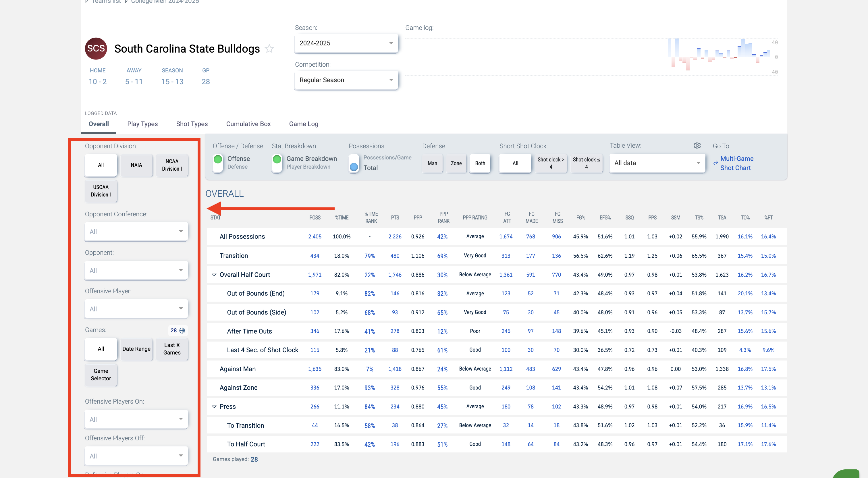The image size is (868, 478).
Task: Toggle Game Breakdown / Player Breakdown switch
Action: 277,163
